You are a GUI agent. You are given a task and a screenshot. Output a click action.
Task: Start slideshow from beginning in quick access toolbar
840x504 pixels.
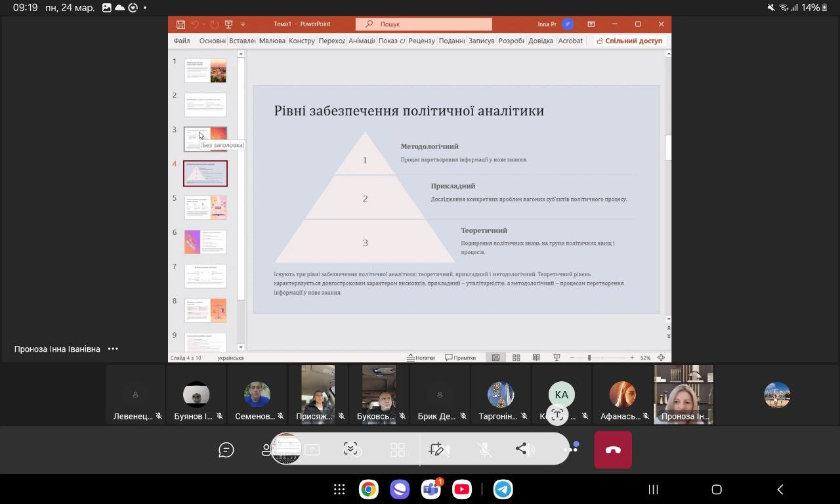coord(228,24)
